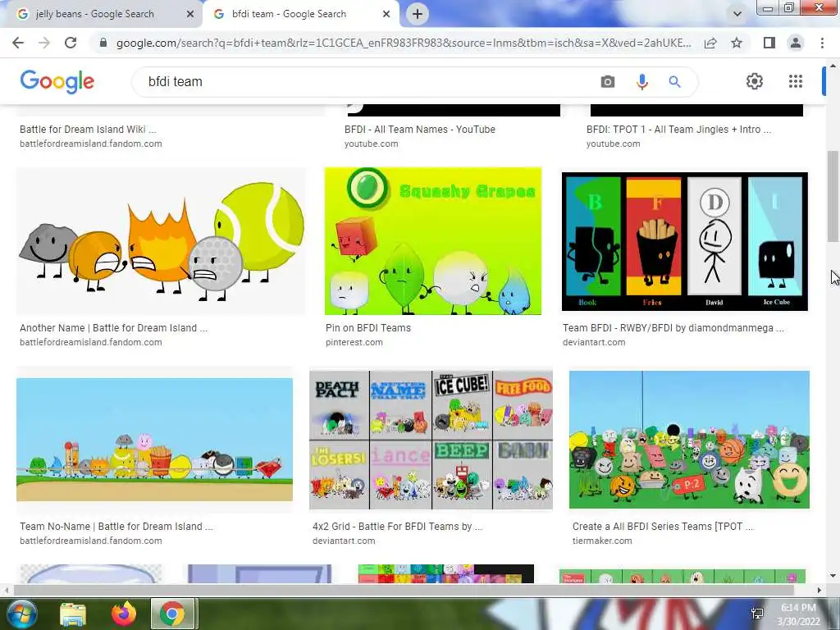Expand the tab search chevron
The height and width of the screenshot is (630, 840).
(x=737, y=14)
